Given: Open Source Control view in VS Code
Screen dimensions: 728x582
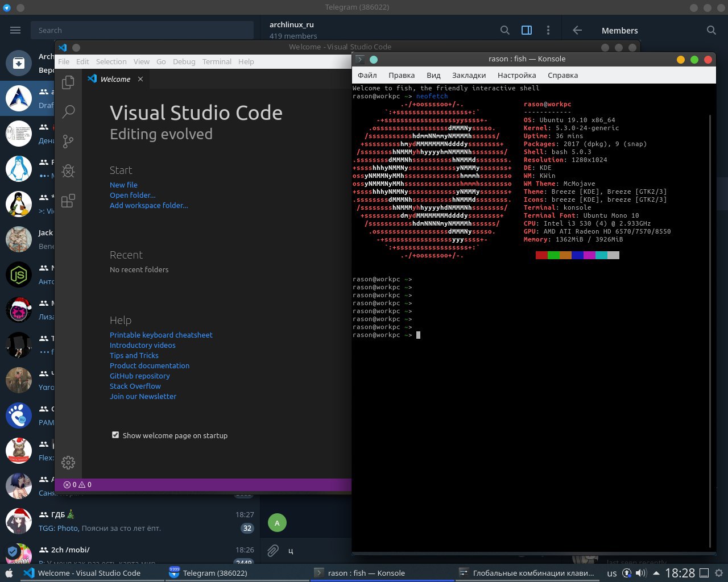Looking at the screenshot, I should point(68,141).
